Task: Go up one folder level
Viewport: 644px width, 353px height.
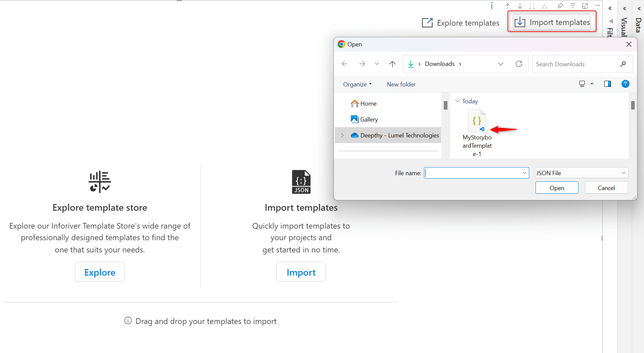Action: tap(392, 64)
